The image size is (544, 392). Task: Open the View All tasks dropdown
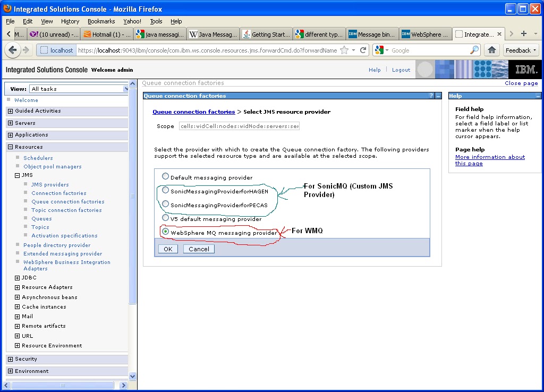(x=79, y=89)
